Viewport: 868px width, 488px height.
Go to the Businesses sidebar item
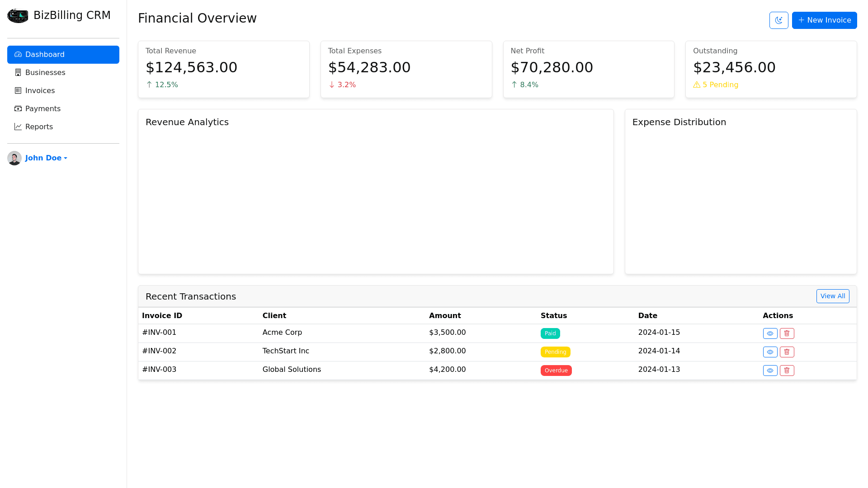pyautogui.click(x=45, y=73)
